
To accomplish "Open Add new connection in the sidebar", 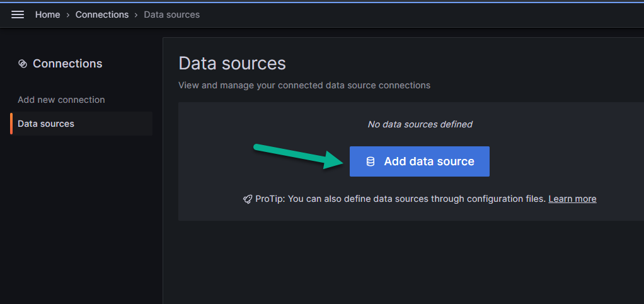I will coord(61,100).
